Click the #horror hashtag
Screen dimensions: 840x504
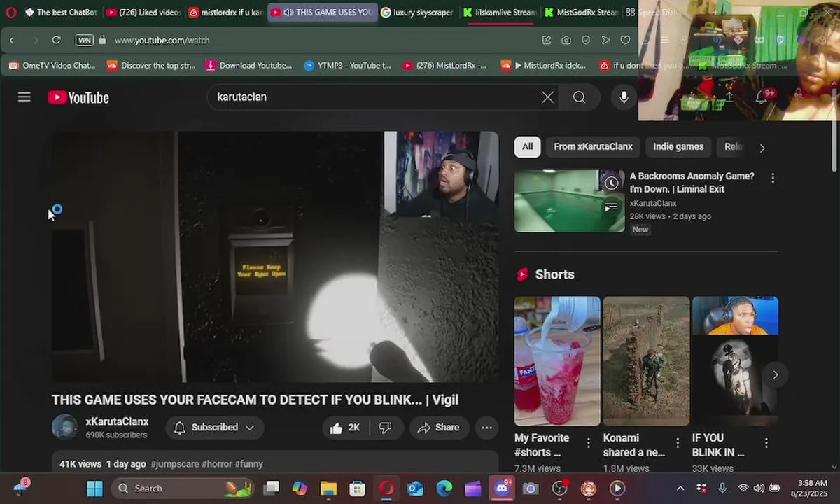coord(216,464)
